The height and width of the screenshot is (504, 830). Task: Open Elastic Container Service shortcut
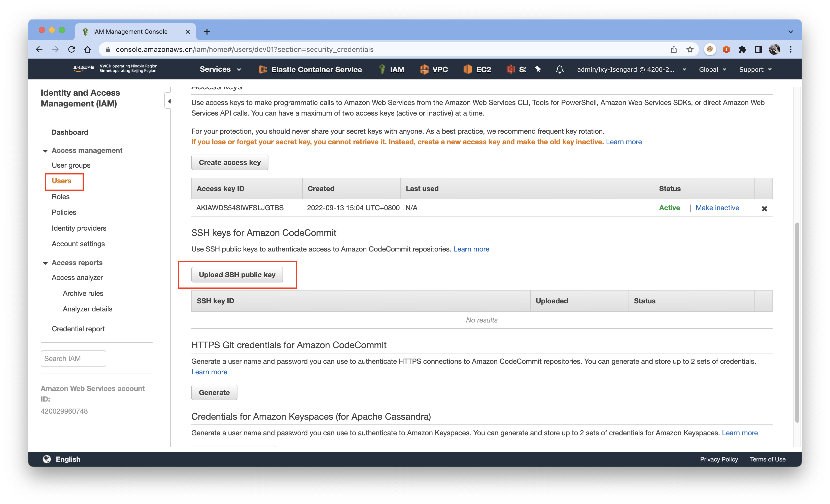tap(310, 69)
